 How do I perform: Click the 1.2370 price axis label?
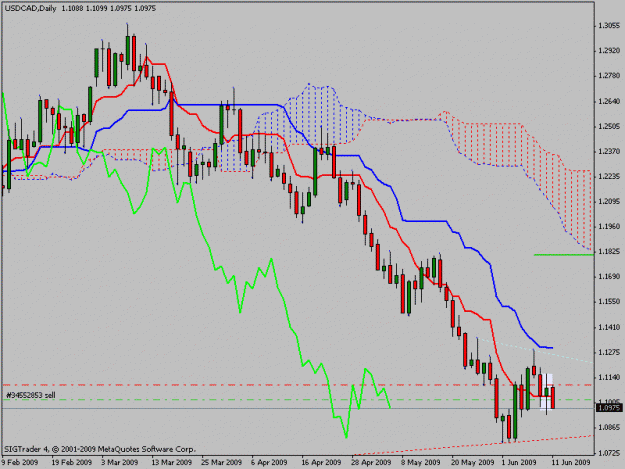point(609,151)
